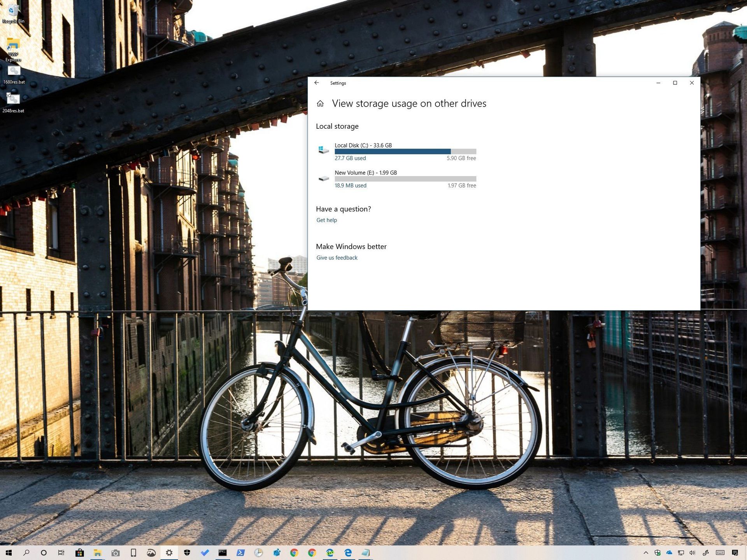Open OneDrive from the system tray

tap(669, 552)
